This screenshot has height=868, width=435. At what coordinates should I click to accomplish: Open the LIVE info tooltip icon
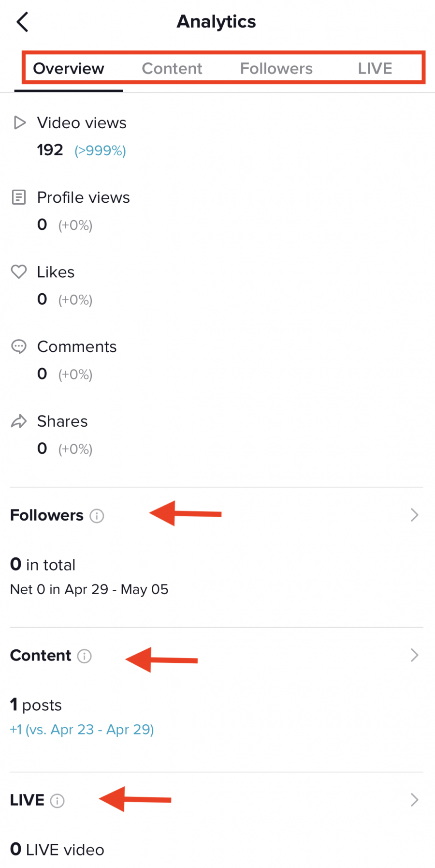[x=58, y=801]
